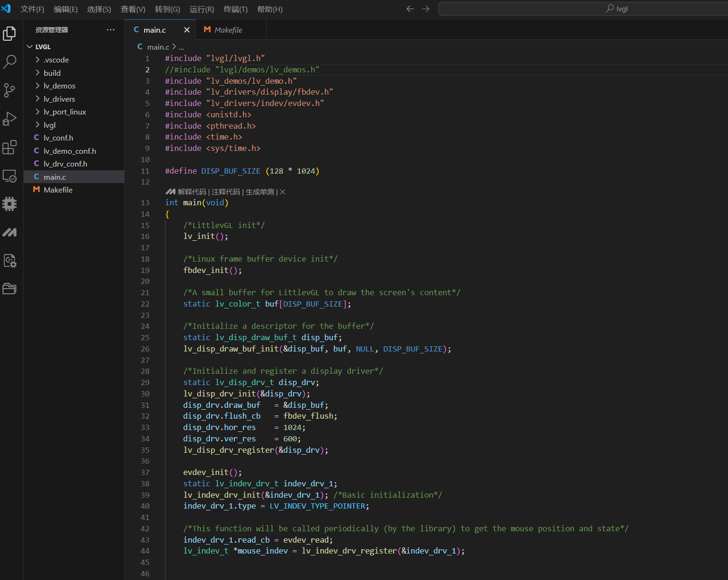
Task: Open Makefile in explorer tree
Action: point(74,190)
